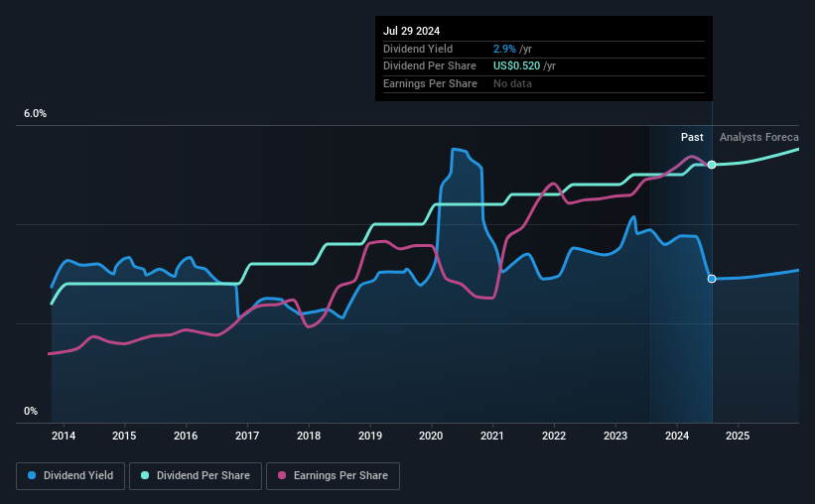Click the 2015 x-axis label
815x504 pixels.
pos(124,436)
